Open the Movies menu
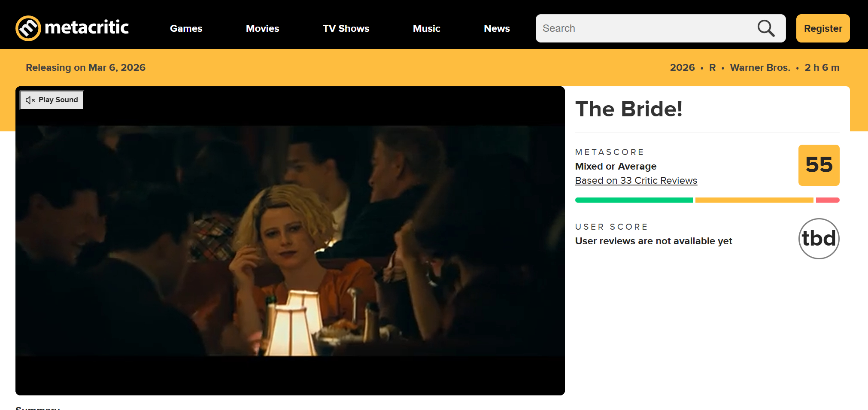 click(262, 28)
